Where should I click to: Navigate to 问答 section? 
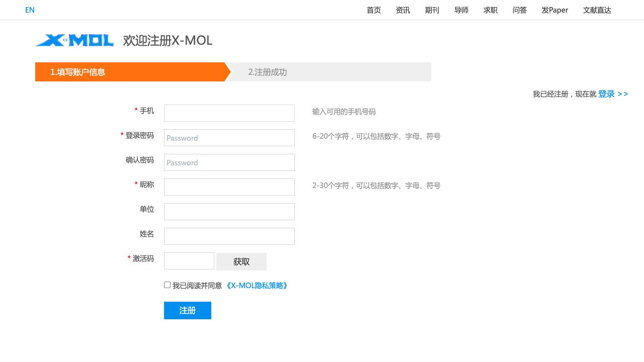(520, 10)
